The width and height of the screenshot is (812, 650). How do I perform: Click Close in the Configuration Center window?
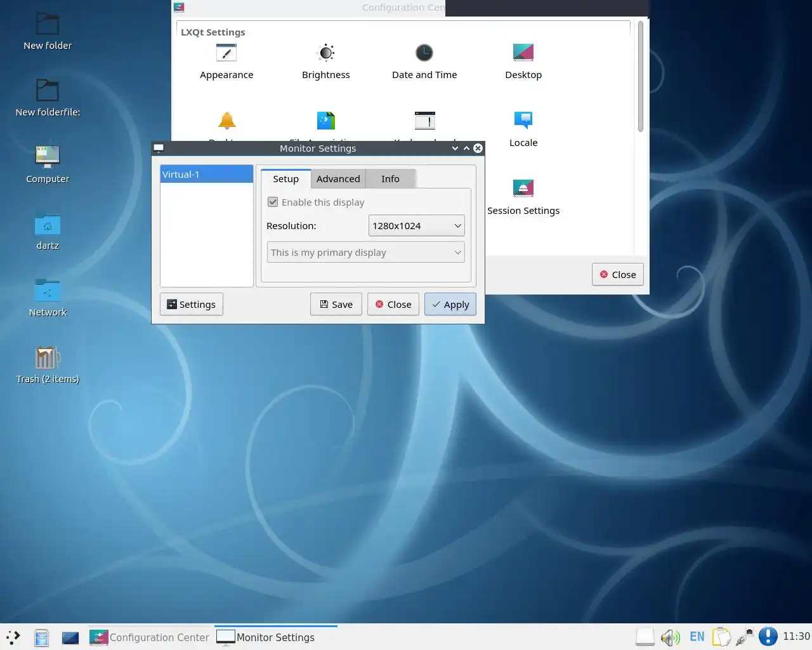tap(618, 274)
